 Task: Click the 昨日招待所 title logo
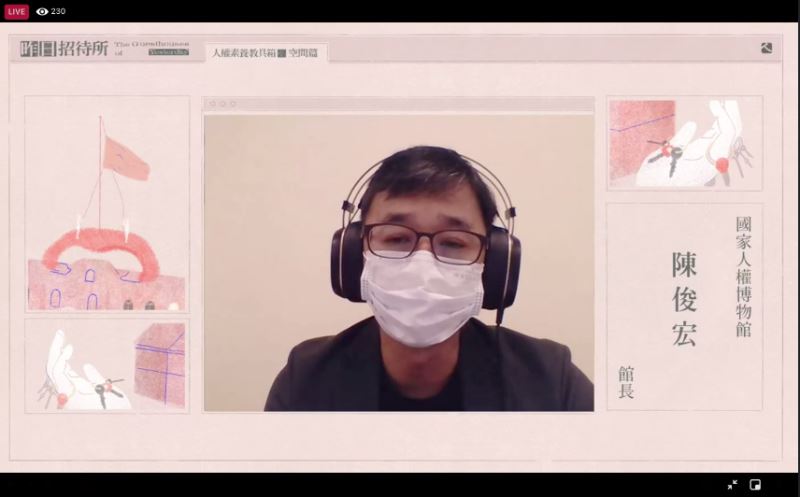[64, 48]
